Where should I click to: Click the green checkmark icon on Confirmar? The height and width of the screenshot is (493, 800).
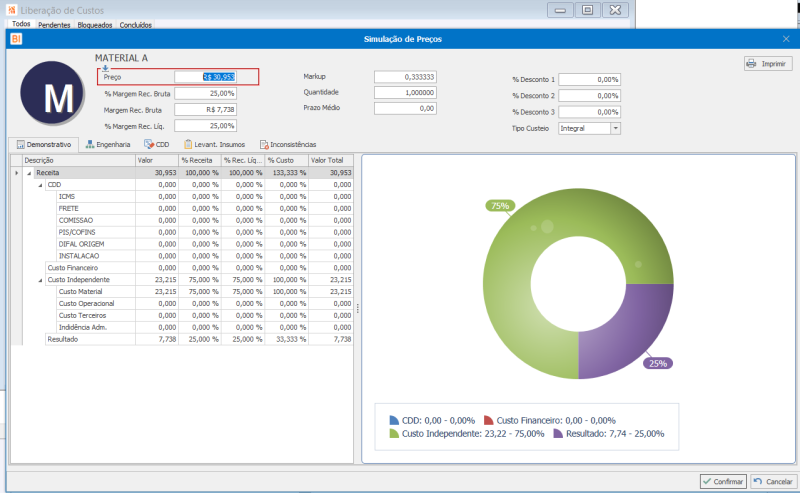707,481
